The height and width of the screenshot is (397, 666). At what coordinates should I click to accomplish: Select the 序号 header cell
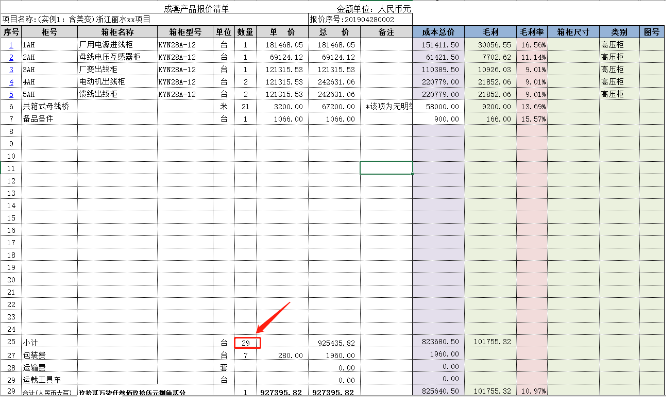[11, 32]
